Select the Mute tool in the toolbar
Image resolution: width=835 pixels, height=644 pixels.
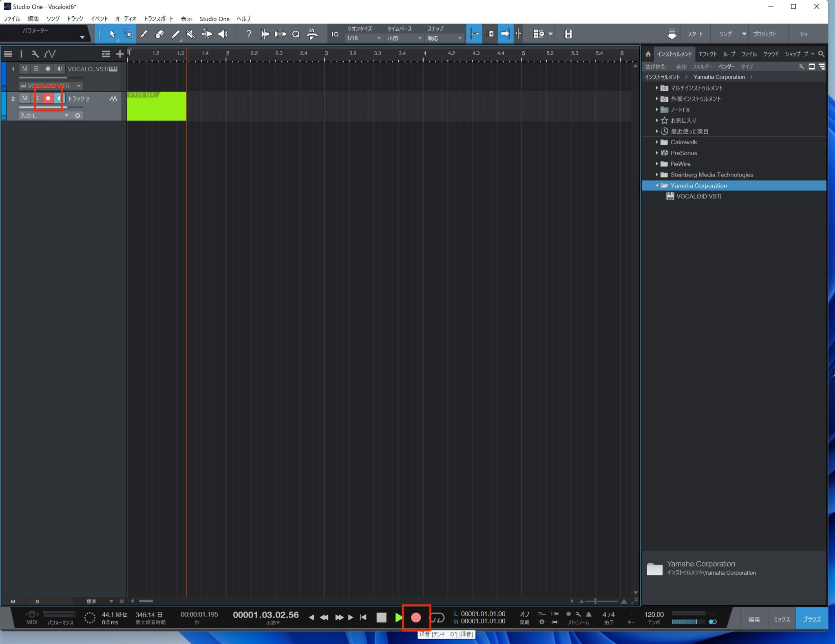point(191,34)
